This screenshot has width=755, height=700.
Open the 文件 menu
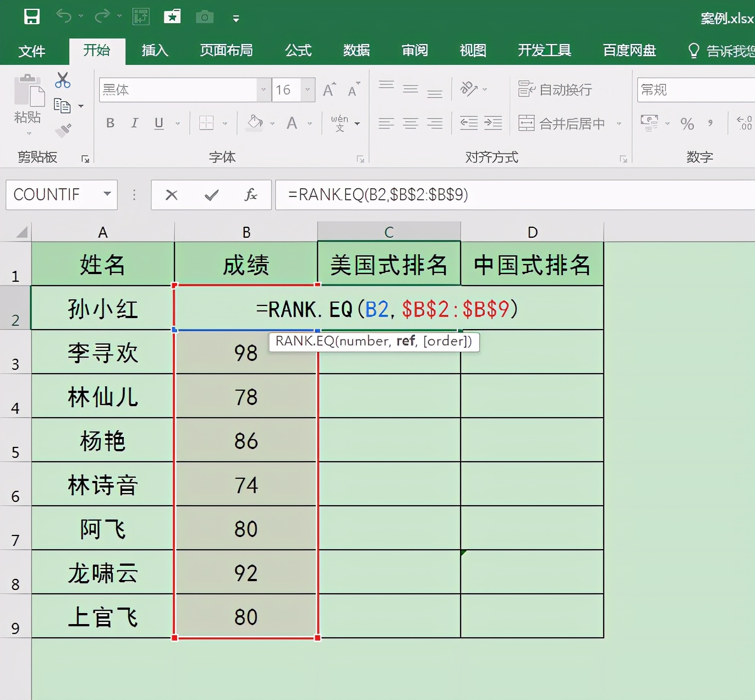click(32, 51)
